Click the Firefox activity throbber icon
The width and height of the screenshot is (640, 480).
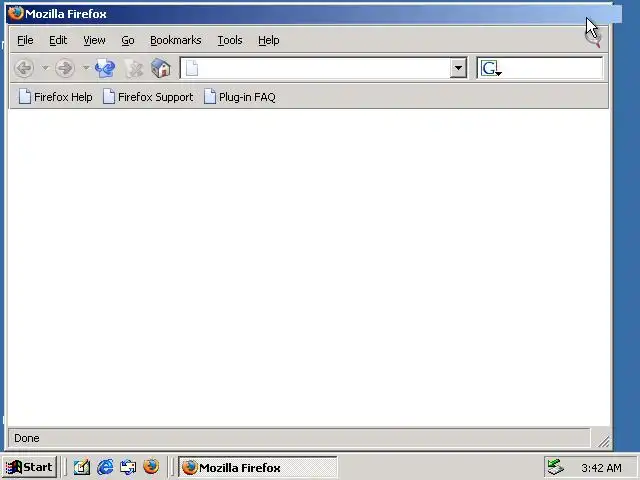click(592, 39)
